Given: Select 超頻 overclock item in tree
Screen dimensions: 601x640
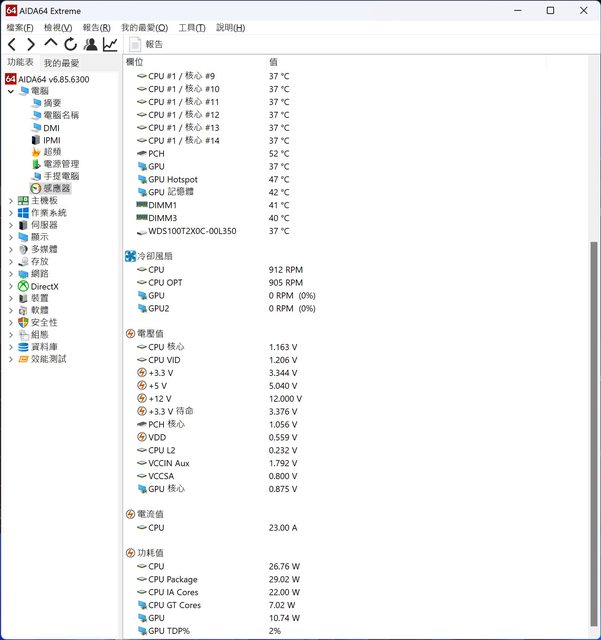Looking at the screenshot, I should point(51,152).
